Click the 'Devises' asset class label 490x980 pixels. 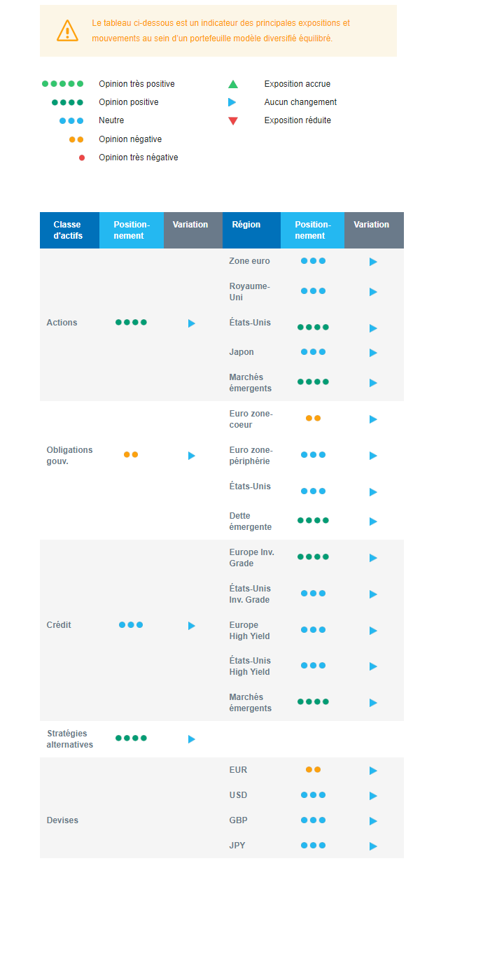point(62,820)
